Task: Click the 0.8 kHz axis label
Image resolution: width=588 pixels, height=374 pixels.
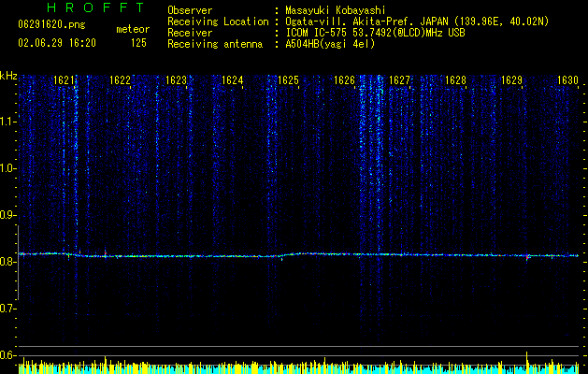Action: (x=7, y=262)
